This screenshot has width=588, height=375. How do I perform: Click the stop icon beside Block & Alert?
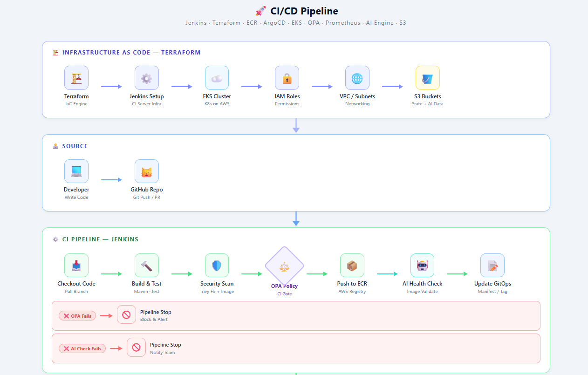126,315
